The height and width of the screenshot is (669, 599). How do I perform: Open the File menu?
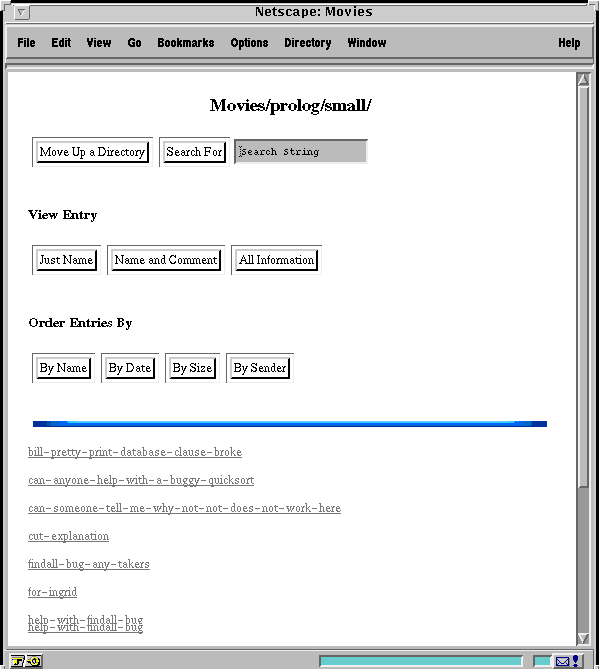pyautogui.click(x=26, y=43)
